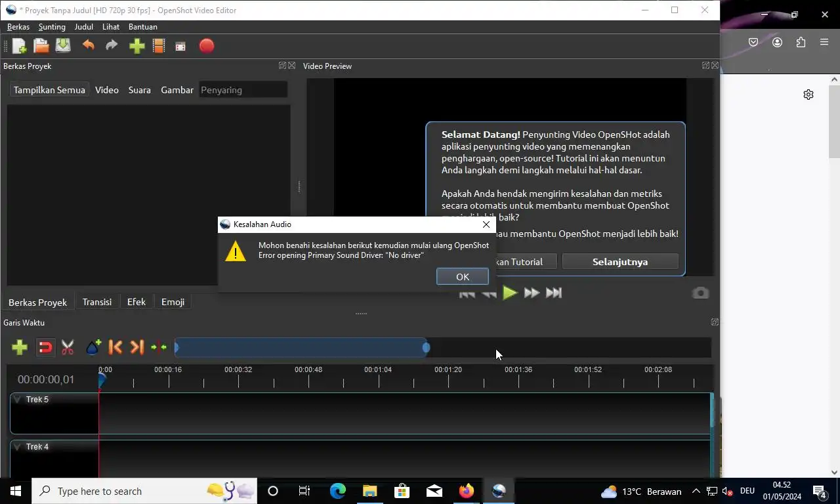Viewport: 840px width, 504px height.
Task: Switch to the Transisi tab
Action: point(97,302)
